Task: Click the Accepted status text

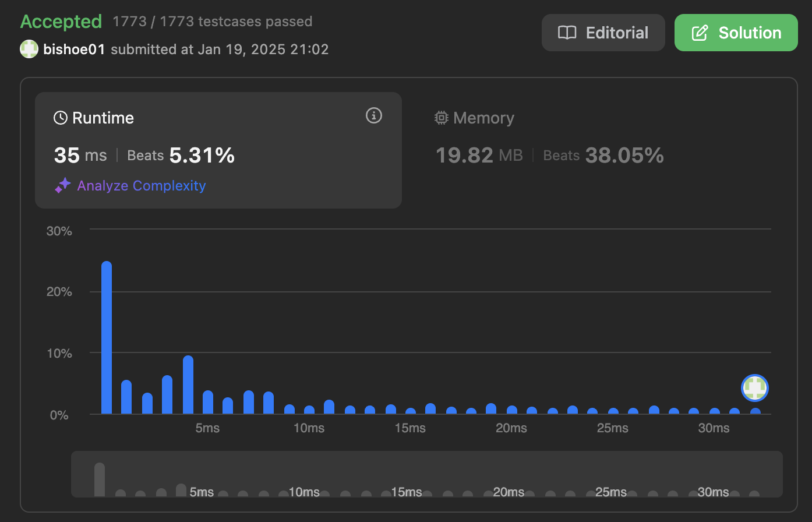Action: click(61, 22)
